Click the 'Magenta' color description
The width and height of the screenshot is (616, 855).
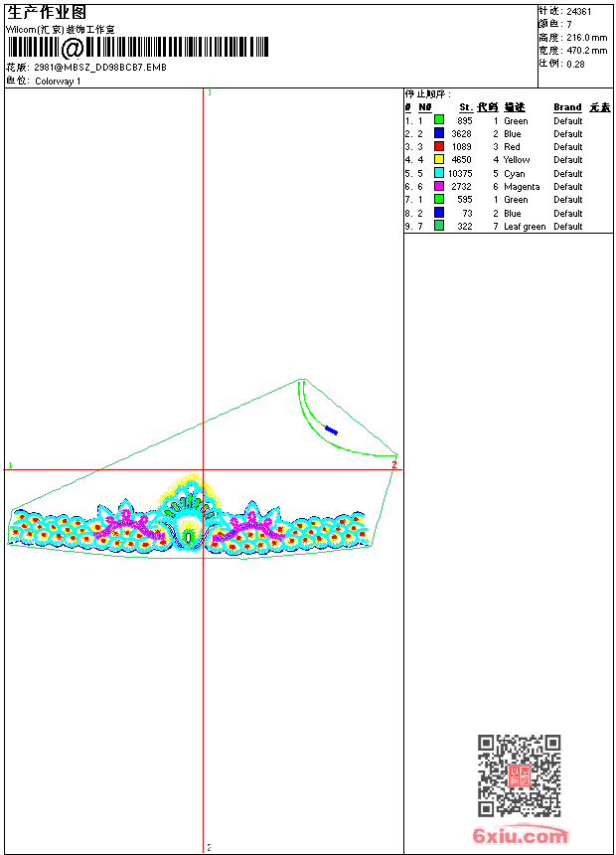coord(522,187)
